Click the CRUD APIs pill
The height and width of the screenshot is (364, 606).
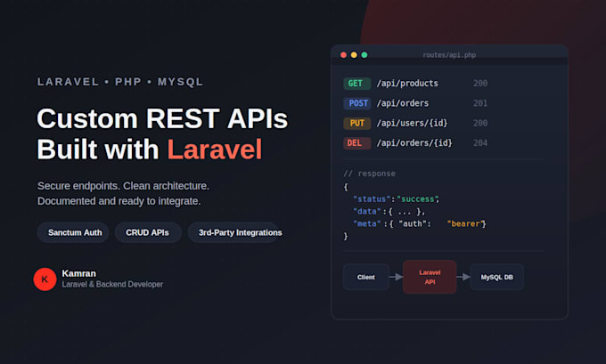tap(148, 232)
